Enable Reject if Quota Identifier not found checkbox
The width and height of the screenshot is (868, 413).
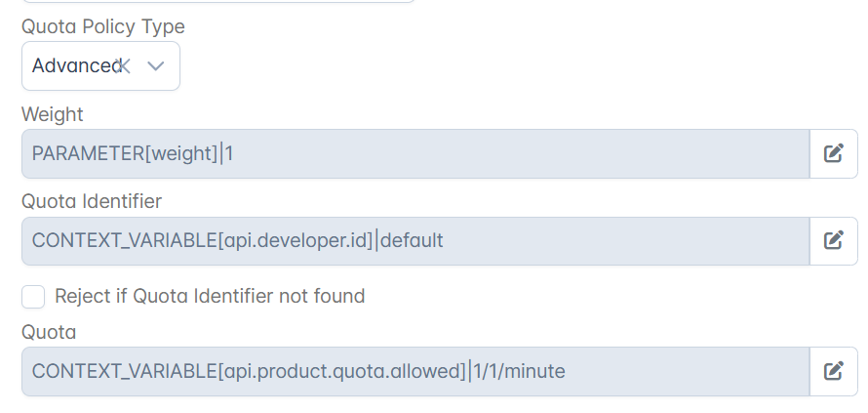click(33, 297)
